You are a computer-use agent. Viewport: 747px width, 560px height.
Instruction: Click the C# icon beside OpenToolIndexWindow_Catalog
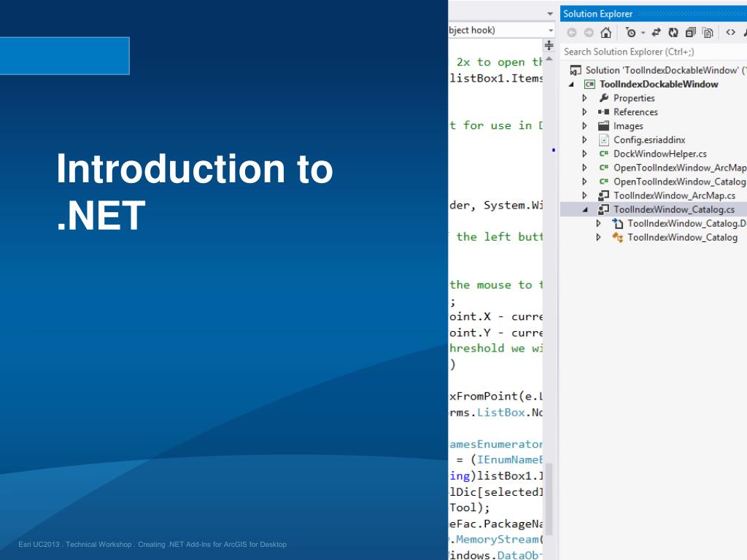coord(603,182)
